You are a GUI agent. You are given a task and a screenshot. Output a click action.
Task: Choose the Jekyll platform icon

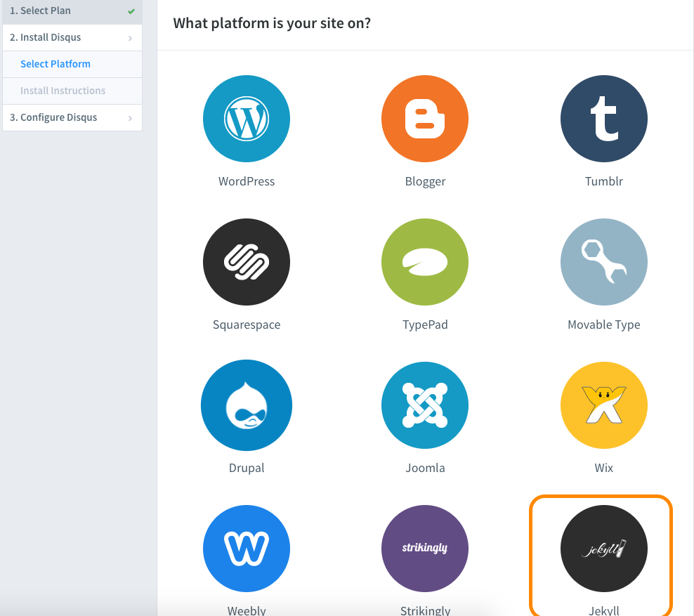tap(603, 549)
